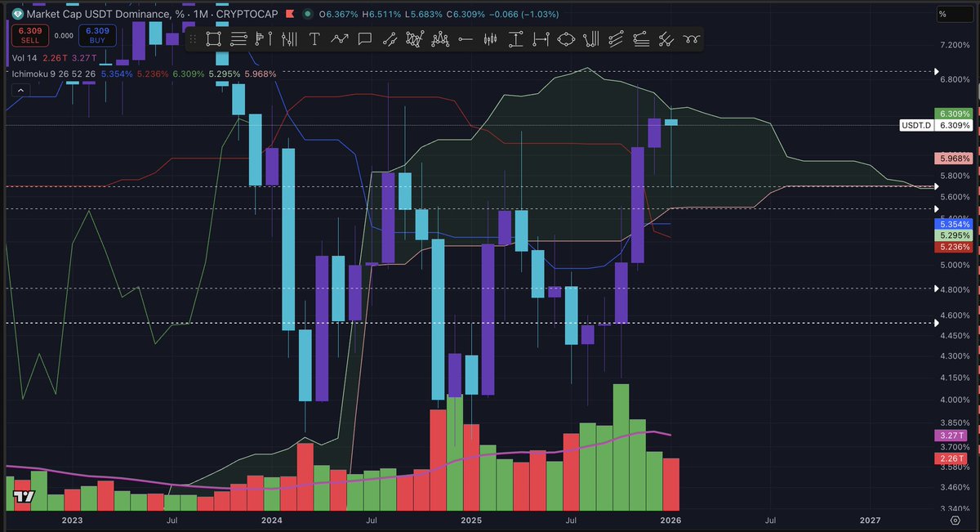
Task: Select the Callout comment tool
Action: coord(364,38)
